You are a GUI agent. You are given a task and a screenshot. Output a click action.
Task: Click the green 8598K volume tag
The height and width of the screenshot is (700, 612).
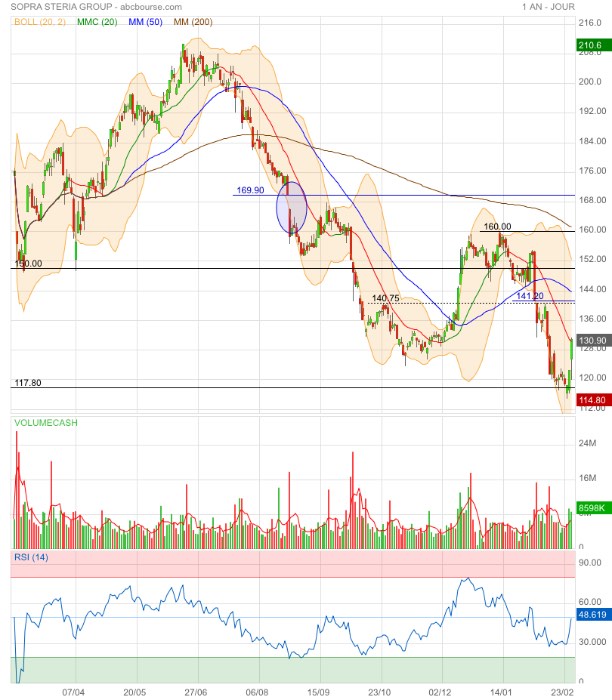pyautogui.click(x=594, y=508)
